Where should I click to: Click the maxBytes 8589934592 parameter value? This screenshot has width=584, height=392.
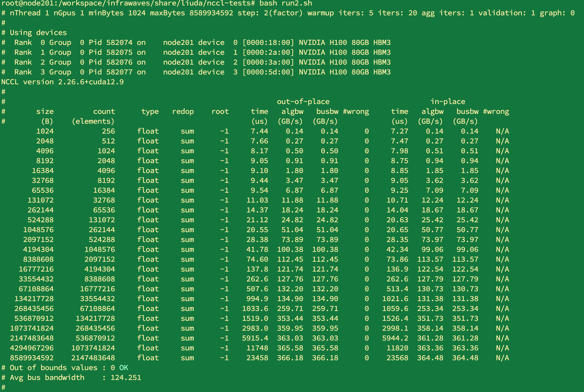pos(211,13)
